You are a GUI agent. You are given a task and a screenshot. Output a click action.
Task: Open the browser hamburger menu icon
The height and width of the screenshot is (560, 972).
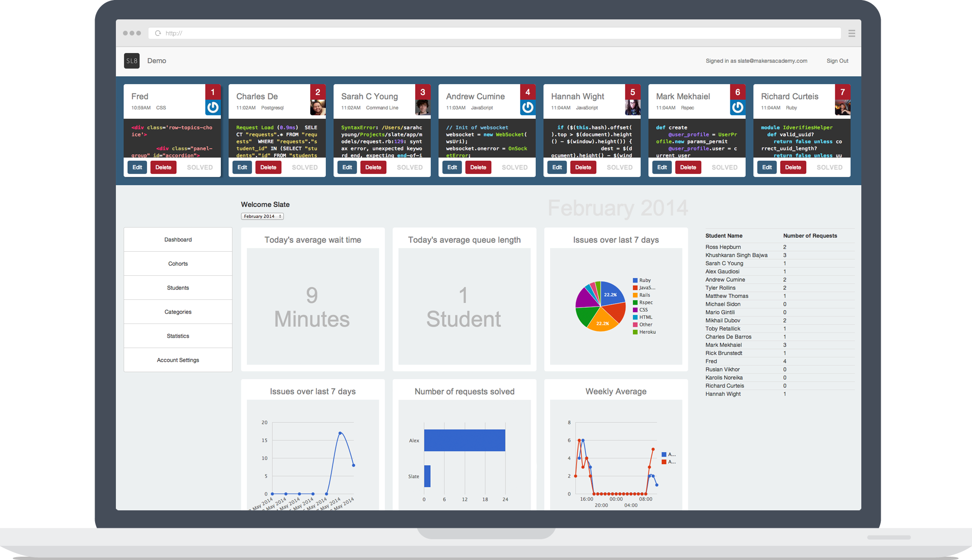[x=851, y=33]
